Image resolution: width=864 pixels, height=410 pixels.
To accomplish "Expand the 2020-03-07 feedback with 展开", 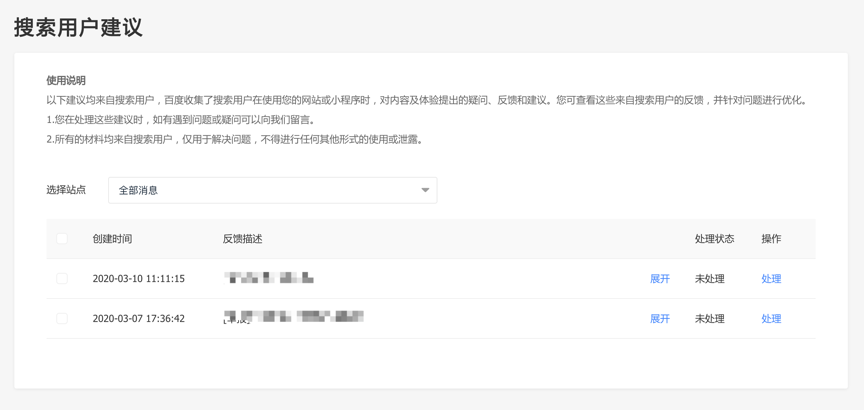I will click(x=660, y=319).
